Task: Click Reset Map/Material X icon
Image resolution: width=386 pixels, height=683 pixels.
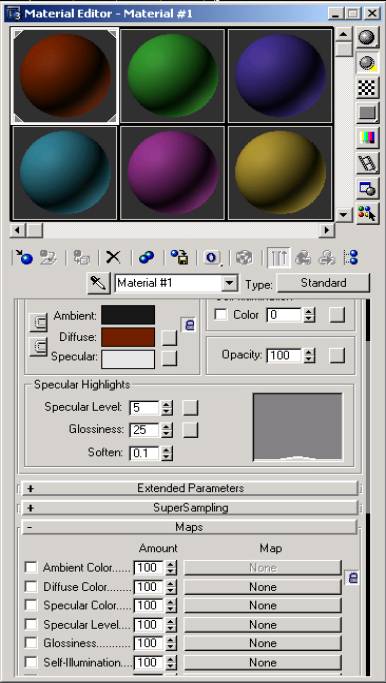Action: pyautogui.click(x=113, y=257)
